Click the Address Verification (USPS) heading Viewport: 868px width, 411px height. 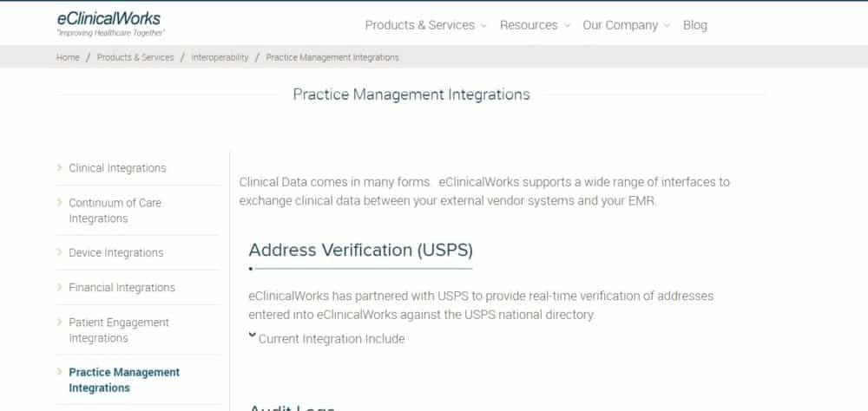coord(360,250)
